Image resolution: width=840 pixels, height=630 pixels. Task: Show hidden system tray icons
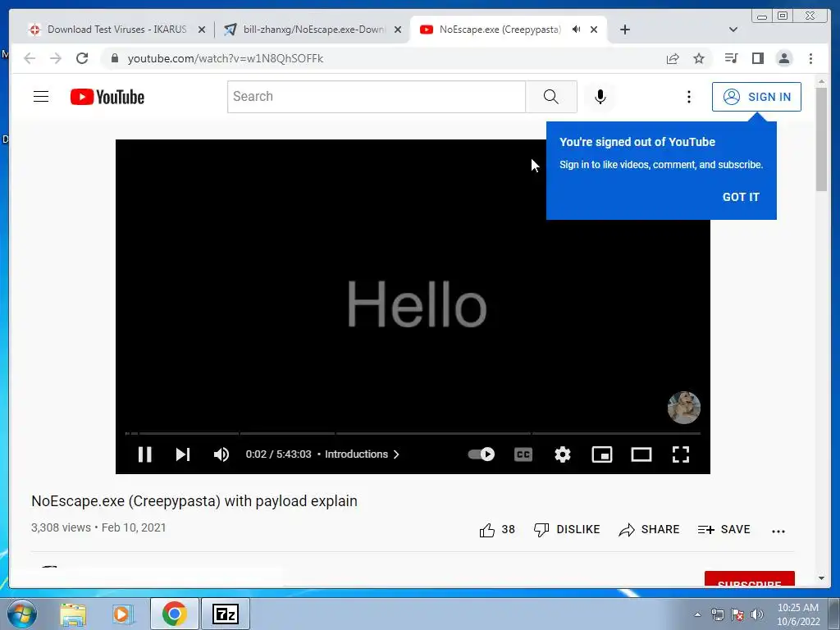coord(697,614)
